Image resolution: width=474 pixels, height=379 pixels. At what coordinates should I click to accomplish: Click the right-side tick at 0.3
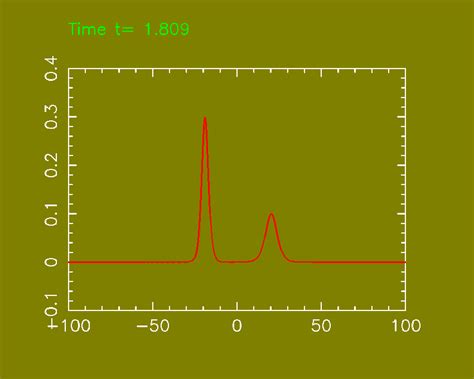click(401, 117)
